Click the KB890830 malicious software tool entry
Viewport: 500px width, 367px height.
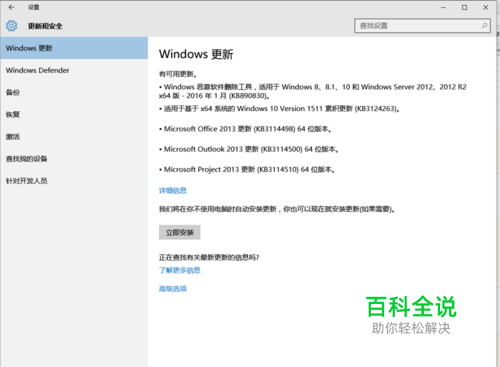(x=313, y=91)
